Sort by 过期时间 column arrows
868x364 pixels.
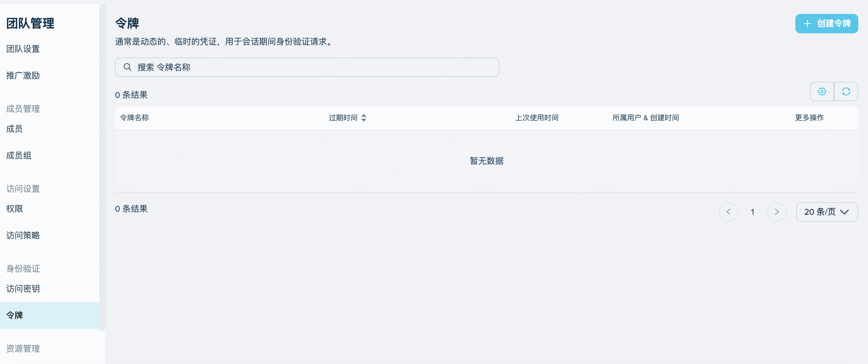pyautogui.click(x=363, y=117)
